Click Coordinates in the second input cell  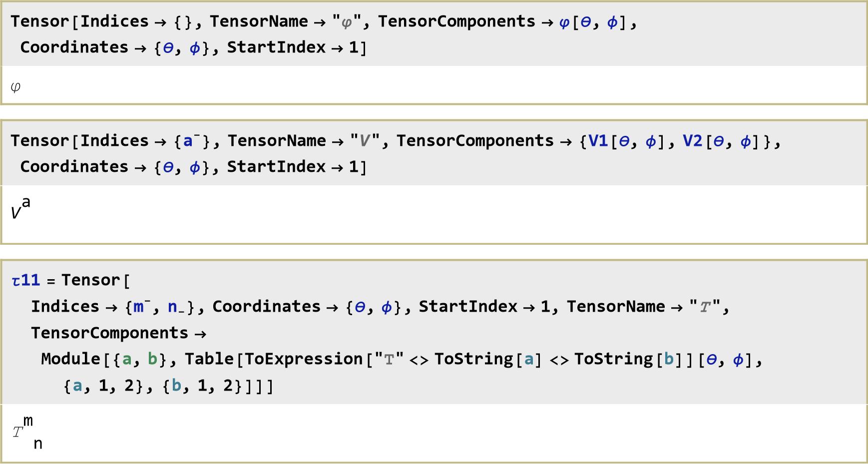click(x=74, y=167)
